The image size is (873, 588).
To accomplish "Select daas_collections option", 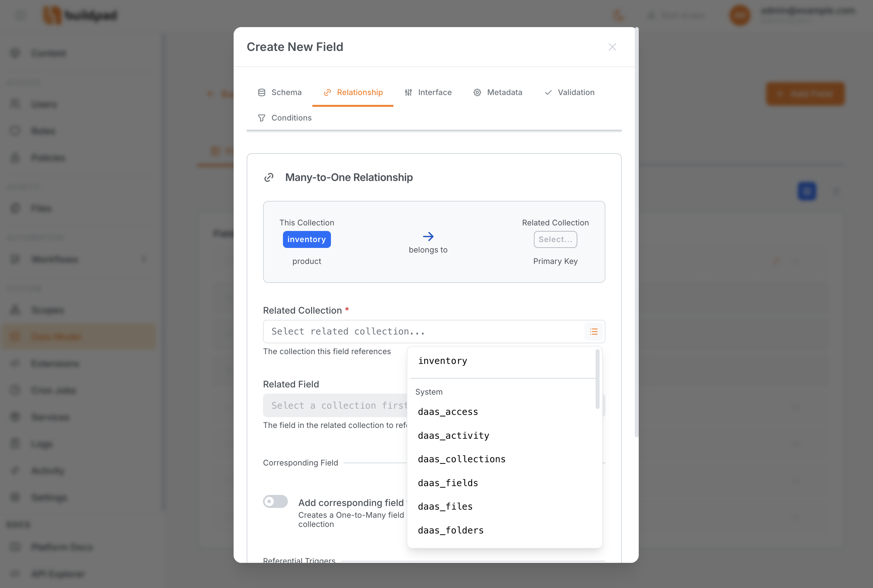I will coord(502,459).
